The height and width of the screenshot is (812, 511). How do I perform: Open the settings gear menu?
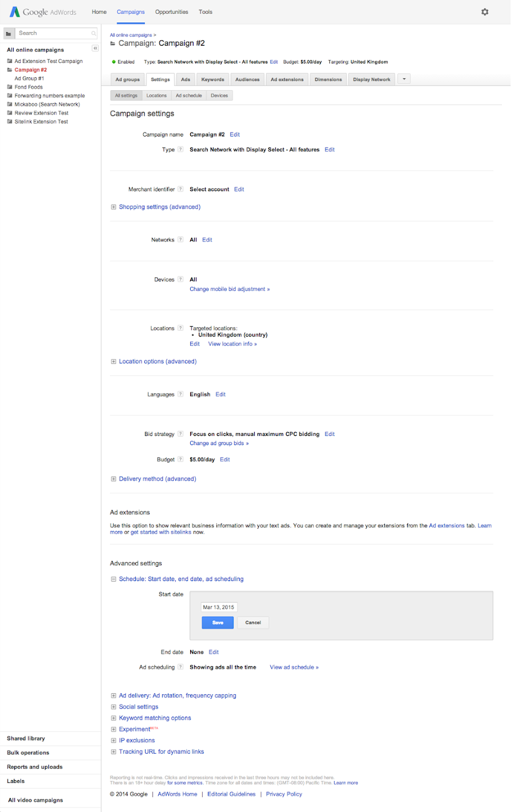pyautogui.click(x=485, y=12)
